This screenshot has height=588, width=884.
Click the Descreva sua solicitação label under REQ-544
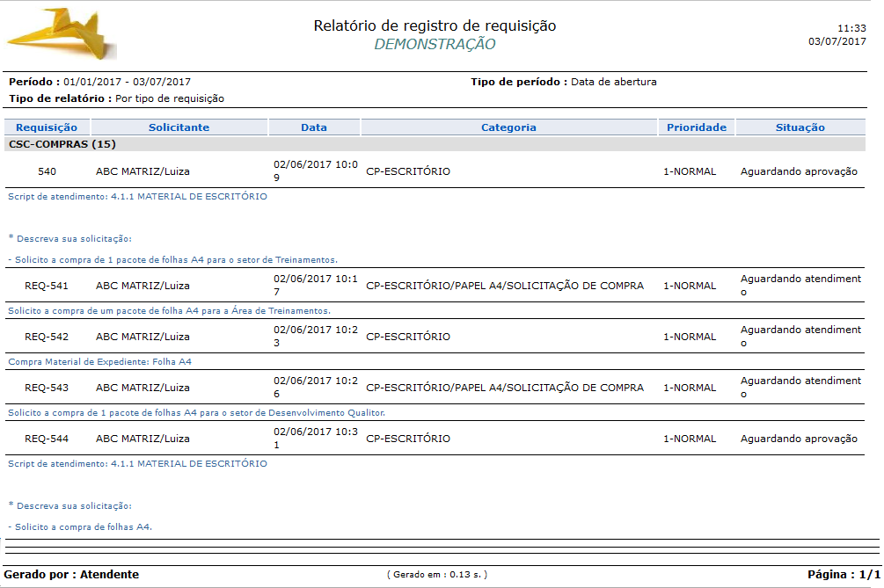pos(69,505)
